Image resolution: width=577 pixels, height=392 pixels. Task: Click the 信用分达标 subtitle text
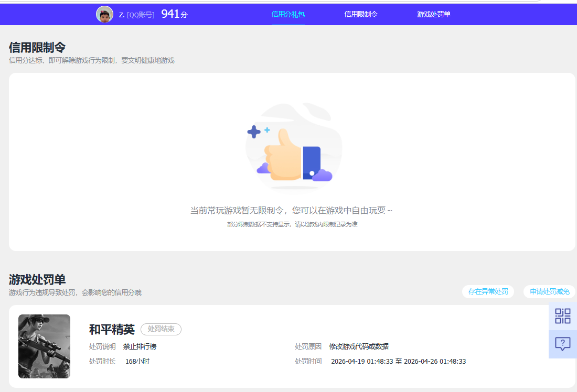(92, 60)
